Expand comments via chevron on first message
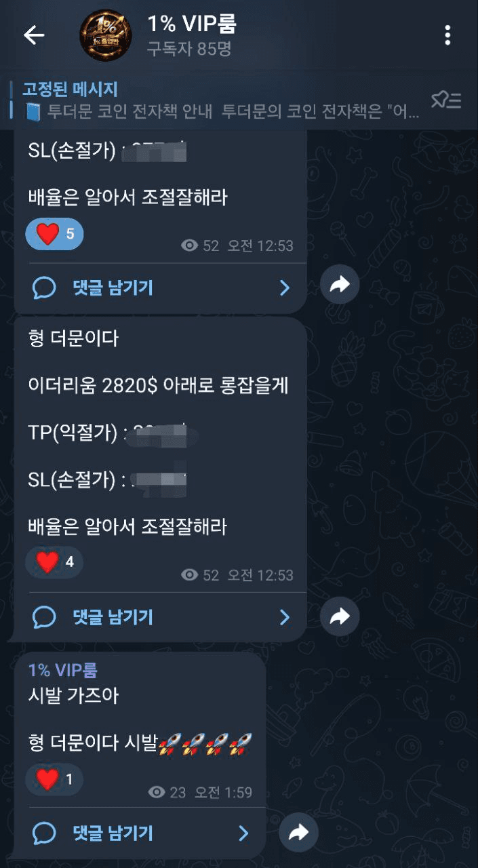This screenshot has width=478, height=868. click(284, 288)
